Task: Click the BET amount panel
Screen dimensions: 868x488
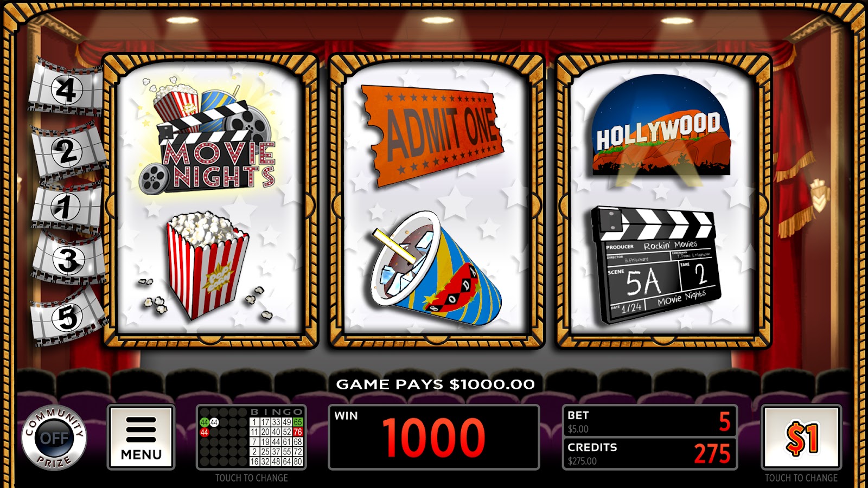Action: point(650,421)
